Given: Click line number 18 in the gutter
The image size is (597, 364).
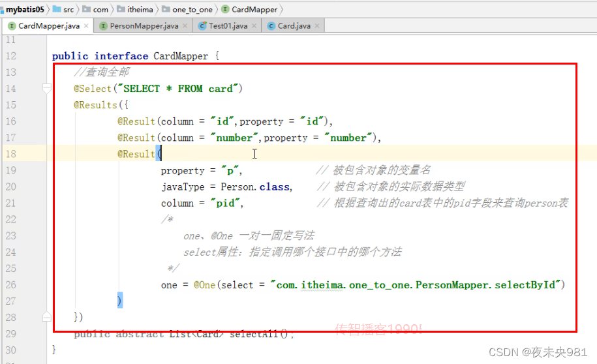Looking at the screenshot, I should (x=11, y=154).
